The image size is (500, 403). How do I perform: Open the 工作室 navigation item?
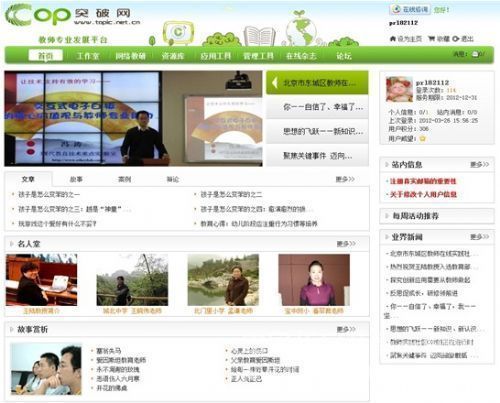coord(88,56)
